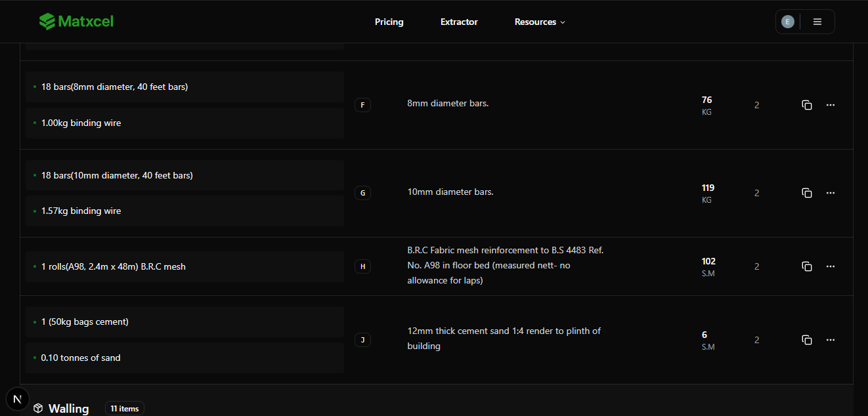Screen dimensions: 868x416
Task: Click the 11 items badge next to Walling
Action: 124,408
